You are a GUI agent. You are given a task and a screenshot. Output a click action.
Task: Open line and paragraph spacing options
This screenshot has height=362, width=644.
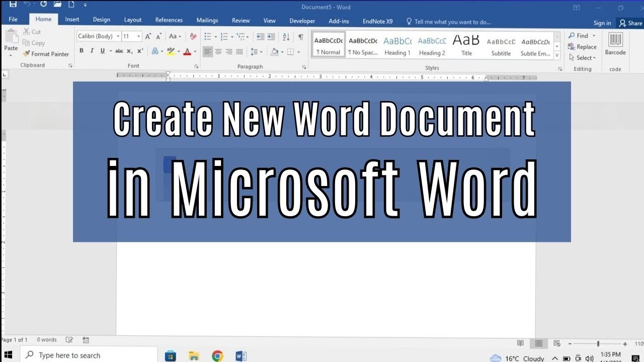(x=256, y=51)
